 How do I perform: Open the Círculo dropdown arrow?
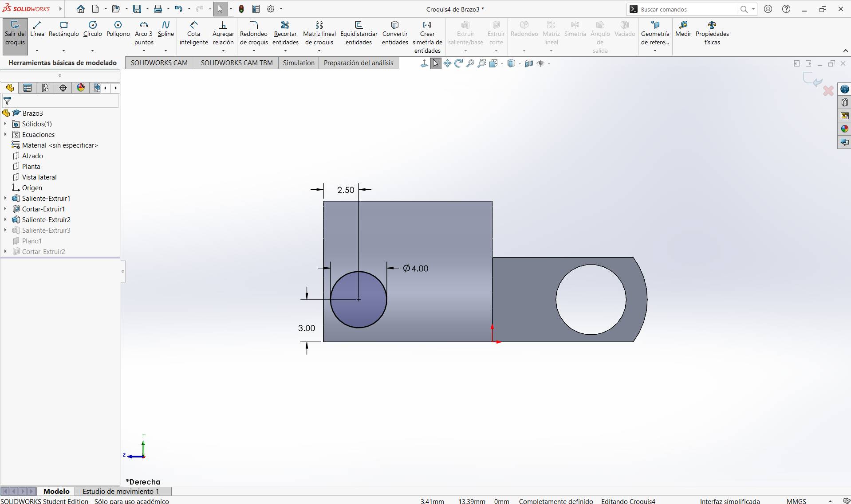click(x=92, y=51)
